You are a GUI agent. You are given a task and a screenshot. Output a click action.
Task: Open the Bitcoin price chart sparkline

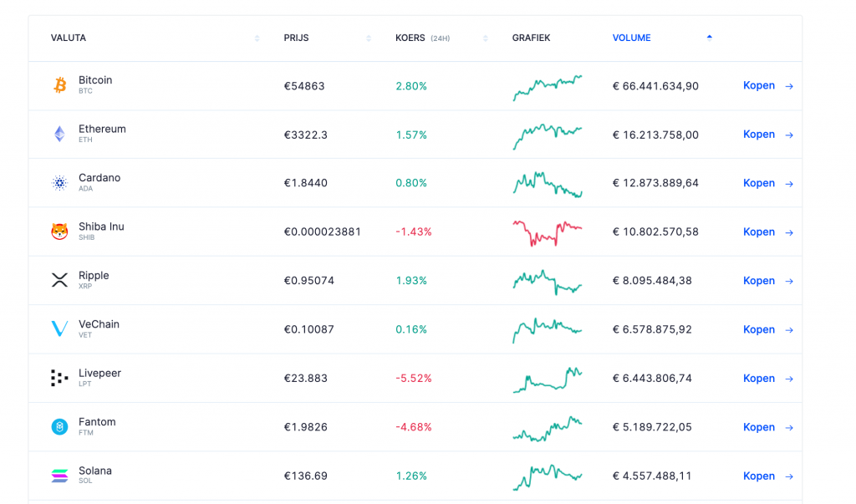click(548, 88)
